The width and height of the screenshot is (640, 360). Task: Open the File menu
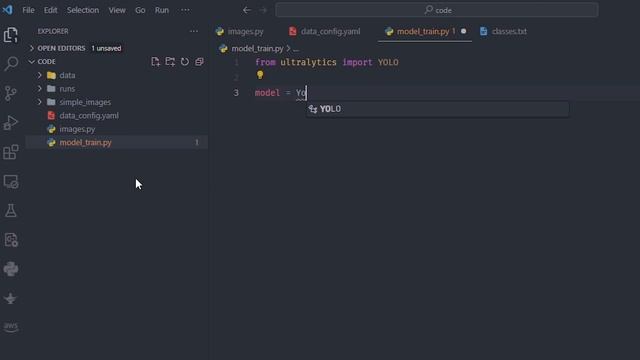[x=28, y=10]
